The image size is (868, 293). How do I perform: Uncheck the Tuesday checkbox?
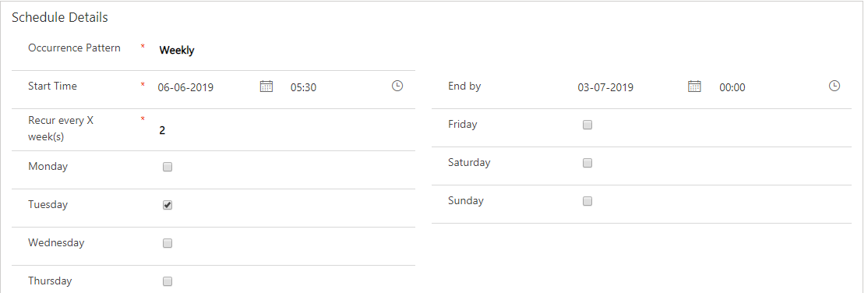click(168, 205)
